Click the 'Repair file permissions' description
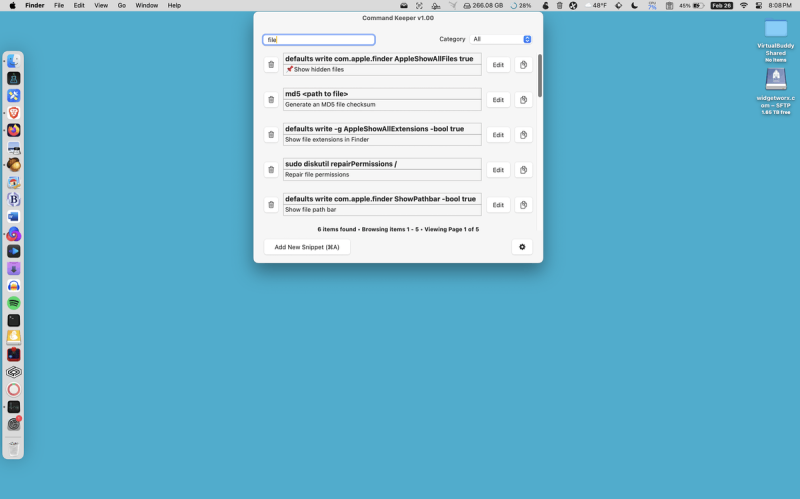The image size is (800, 499). pyautogui.click(x=382, y=174)
